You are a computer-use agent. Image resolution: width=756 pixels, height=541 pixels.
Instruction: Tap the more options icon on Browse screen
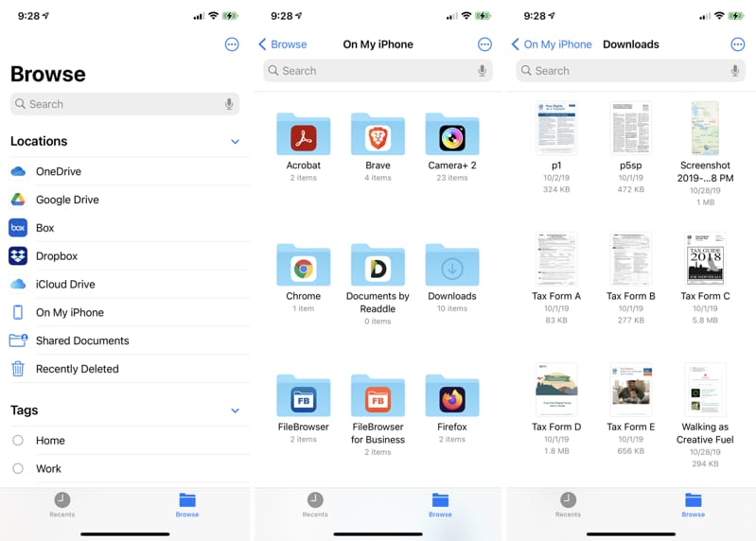(x=232, y=44)
